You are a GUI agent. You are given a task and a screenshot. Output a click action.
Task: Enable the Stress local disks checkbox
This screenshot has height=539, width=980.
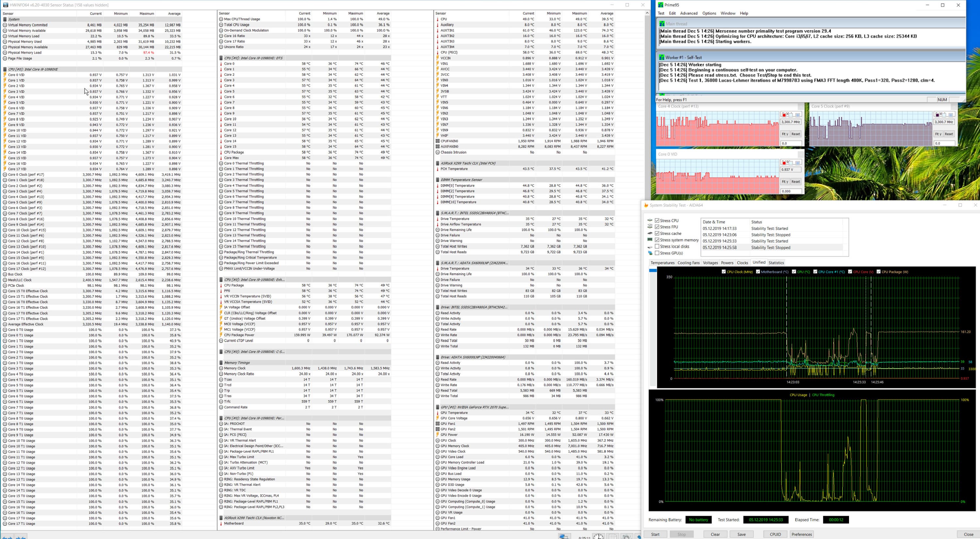click(657, 246)
